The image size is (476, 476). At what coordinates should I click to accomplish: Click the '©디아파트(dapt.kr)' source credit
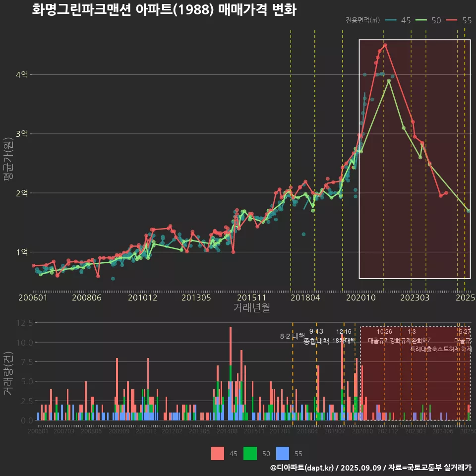[x=302, y=468]
